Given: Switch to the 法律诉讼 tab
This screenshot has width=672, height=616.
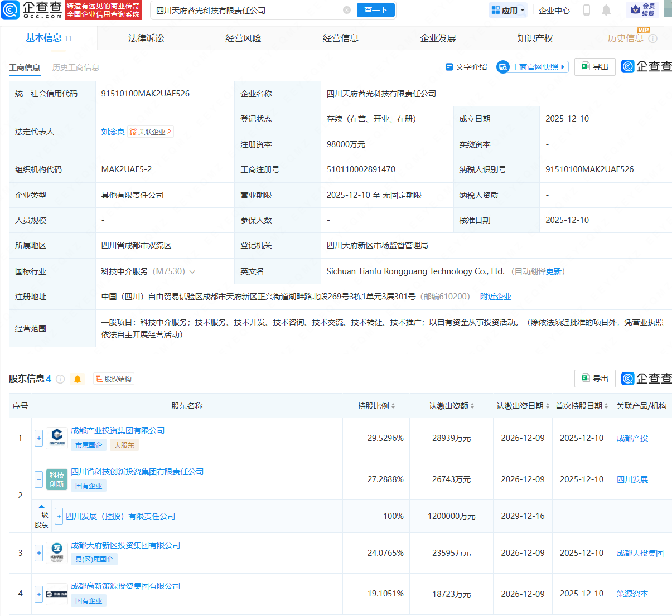Looking at the screenshot, I should tap(146, 38).
